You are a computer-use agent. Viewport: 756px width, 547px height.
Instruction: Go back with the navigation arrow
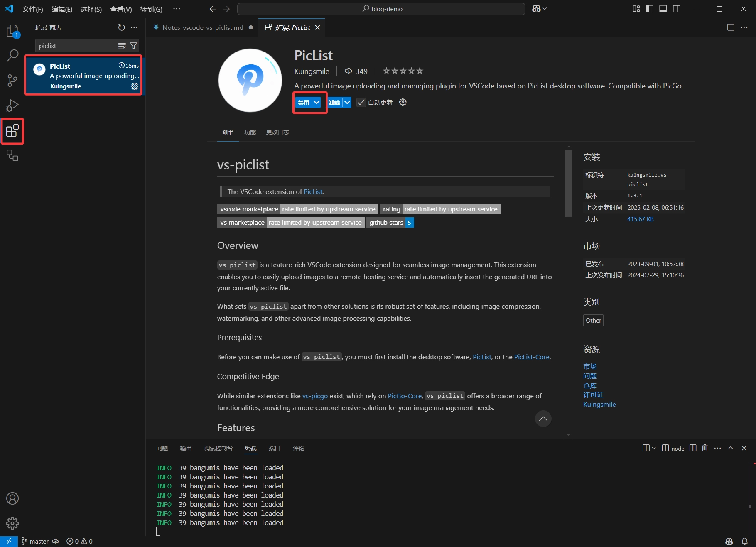(x=213, y=9)
